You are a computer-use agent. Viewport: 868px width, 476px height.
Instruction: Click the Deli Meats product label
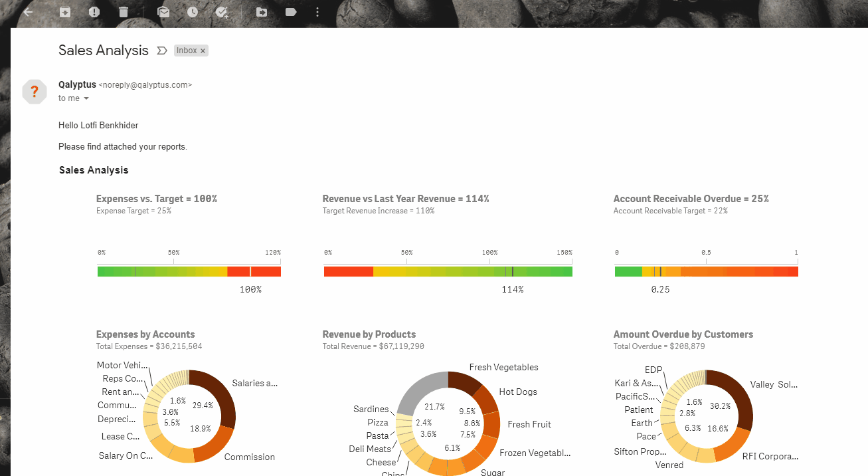tap(370, 449)
